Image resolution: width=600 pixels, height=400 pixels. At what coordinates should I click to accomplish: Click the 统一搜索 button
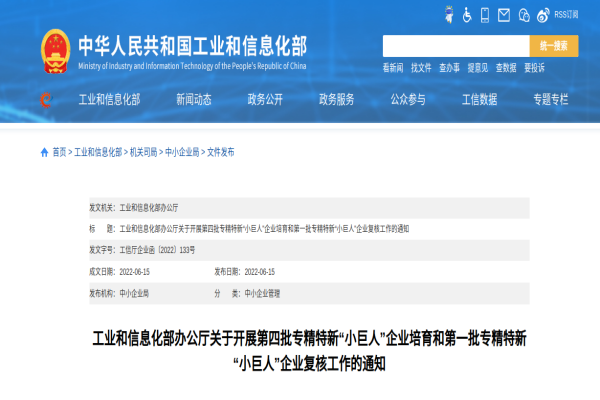pyautogui.click(x=554, y=46)
